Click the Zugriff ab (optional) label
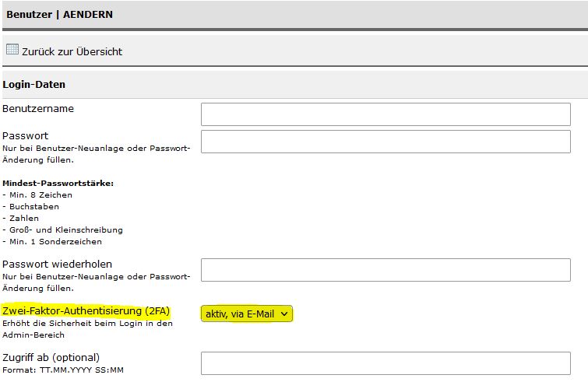This screenshot has height=382, width=588. [x=51, y=358]
